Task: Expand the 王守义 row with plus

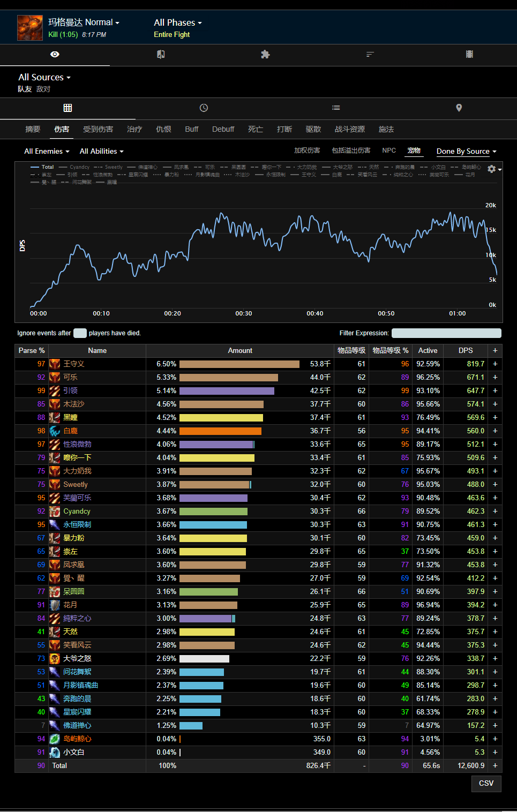Action: pyautogui.click(x=495, y=364)
